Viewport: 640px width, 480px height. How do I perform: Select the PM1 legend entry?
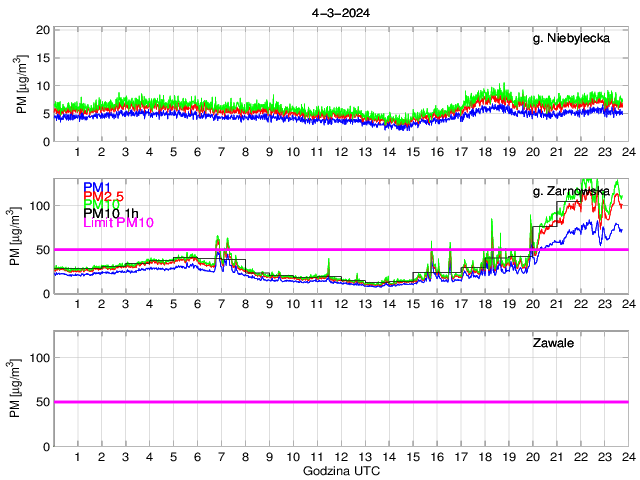pos(97,187)
